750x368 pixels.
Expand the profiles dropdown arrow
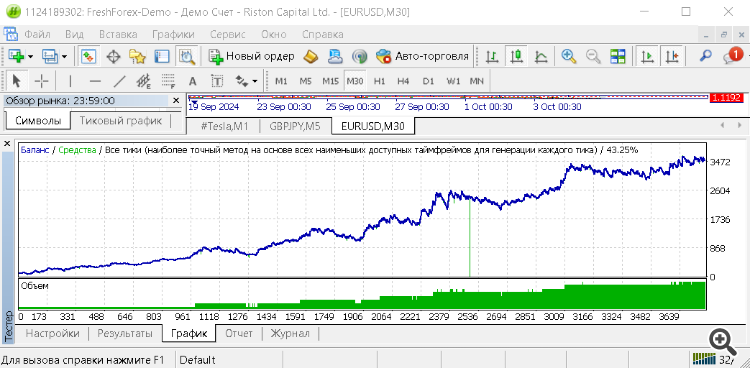tap(64, 56)
